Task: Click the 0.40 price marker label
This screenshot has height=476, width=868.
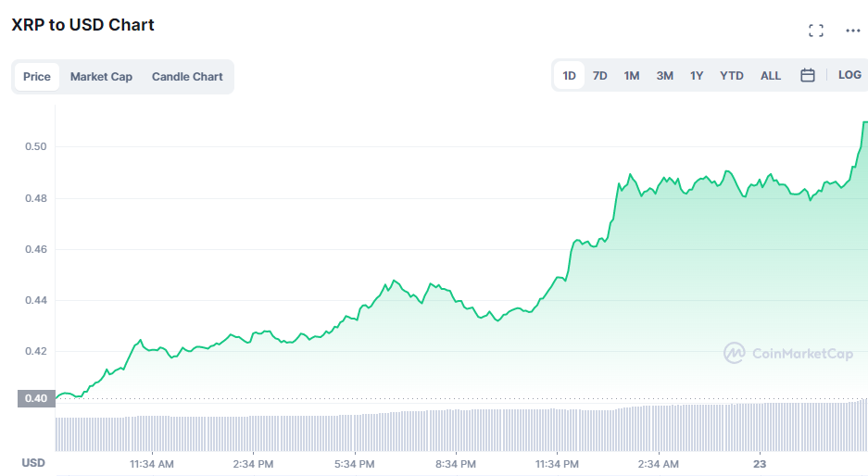Action: click(x=36, y=398)
